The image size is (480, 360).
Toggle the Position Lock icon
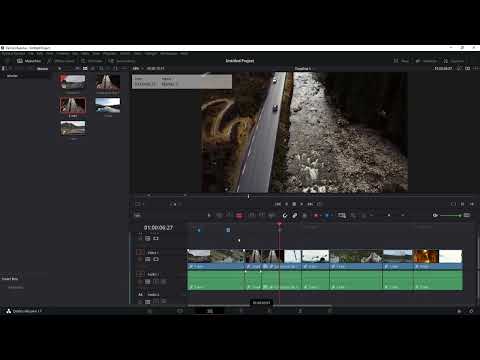305,216
